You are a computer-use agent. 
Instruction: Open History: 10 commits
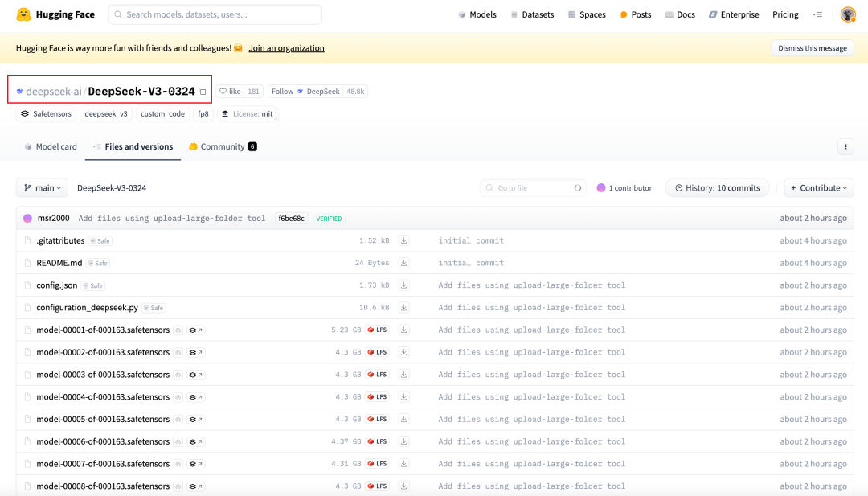point(717,188)
